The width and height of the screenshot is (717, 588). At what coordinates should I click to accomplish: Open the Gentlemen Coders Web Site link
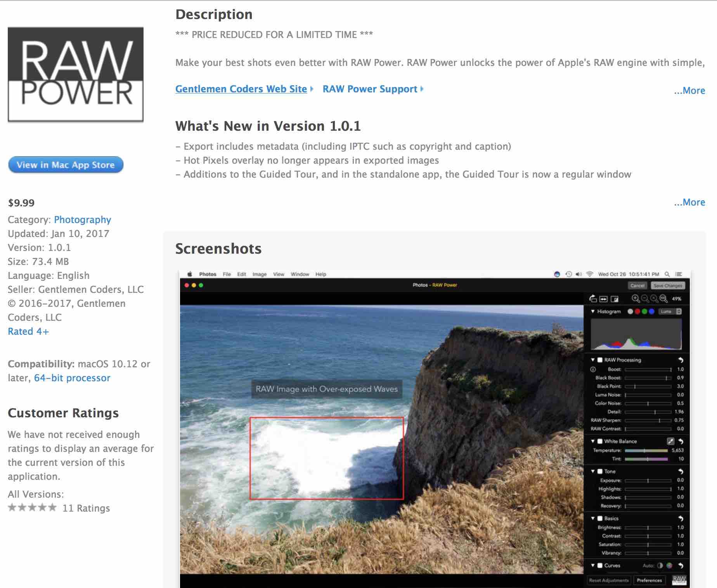click(x=241, y=89)
